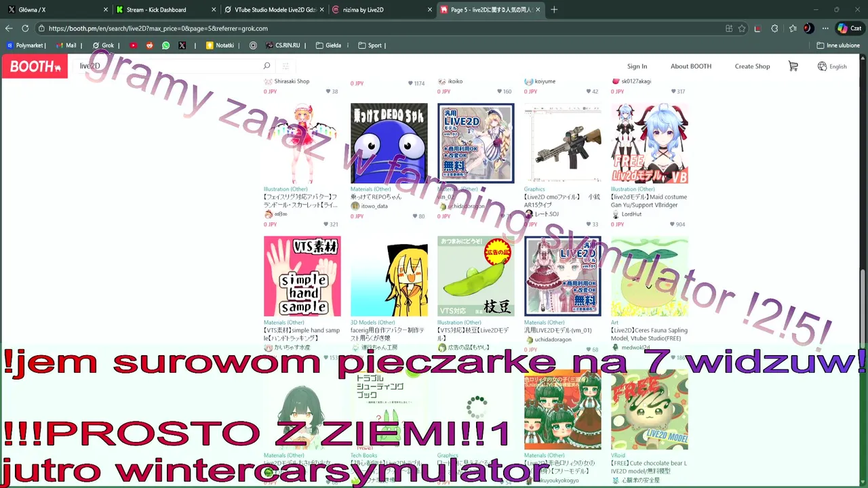
Task: Open YouTube bookmark icon
Action: tap(133, 45)
